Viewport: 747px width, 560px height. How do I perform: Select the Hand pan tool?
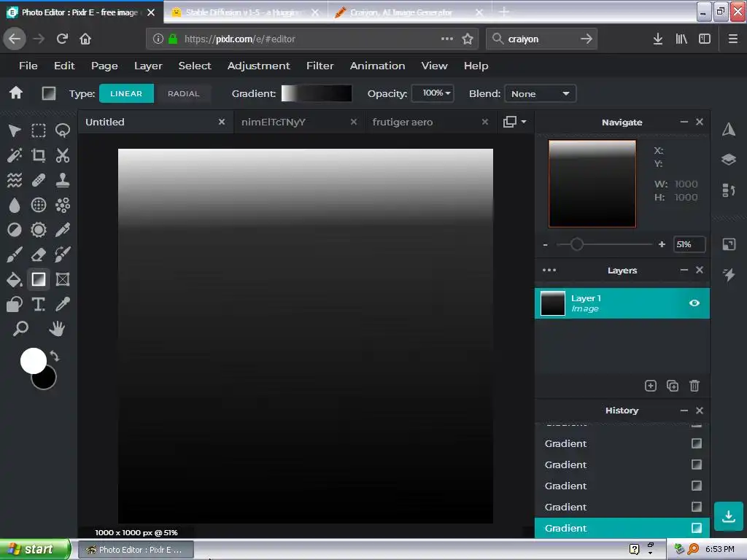(x=57, y=329)
